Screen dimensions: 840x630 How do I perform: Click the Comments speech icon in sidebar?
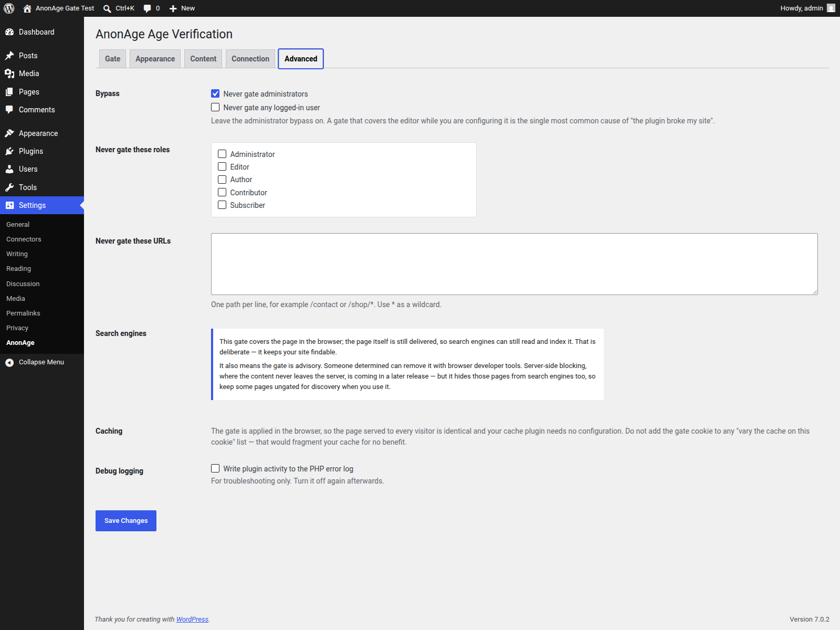[9, 110]
